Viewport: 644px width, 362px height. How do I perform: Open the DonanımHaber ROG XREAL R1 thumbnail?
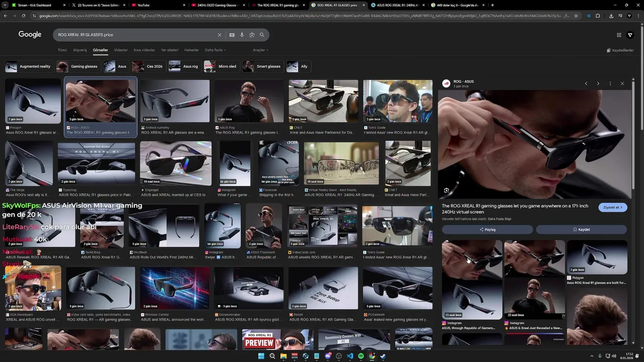point(249,288)
